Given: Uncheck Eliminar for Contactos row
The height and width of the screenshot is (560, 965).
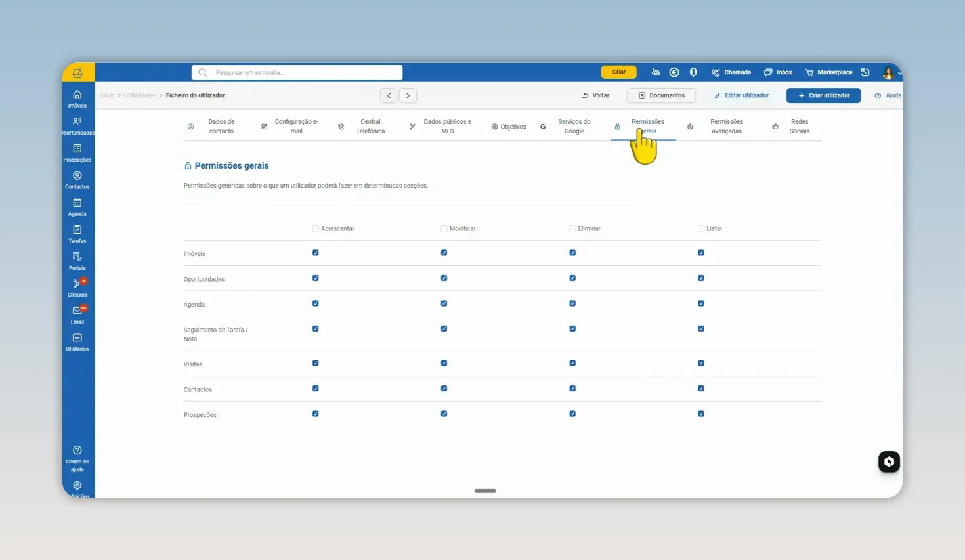Looking at the screenshot, I should 572,389.
